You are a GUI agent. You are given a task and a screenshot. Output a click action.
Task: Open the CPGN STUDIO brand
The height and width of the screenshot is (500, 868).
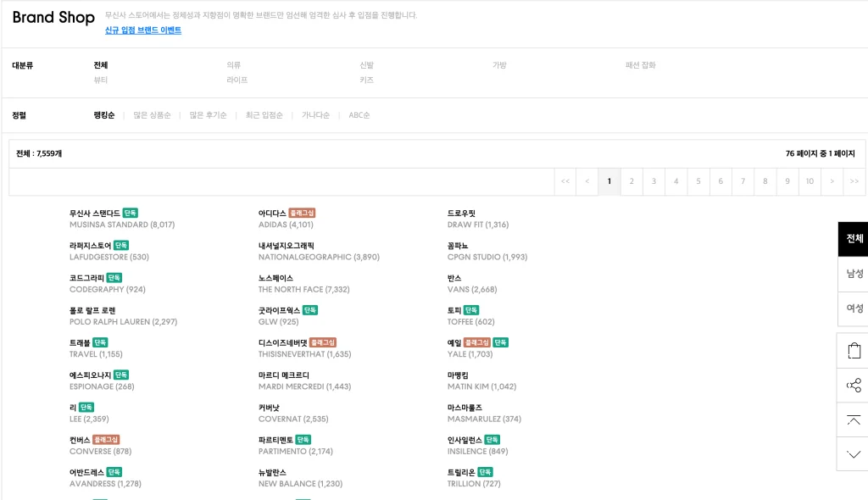tap(487, 257)
